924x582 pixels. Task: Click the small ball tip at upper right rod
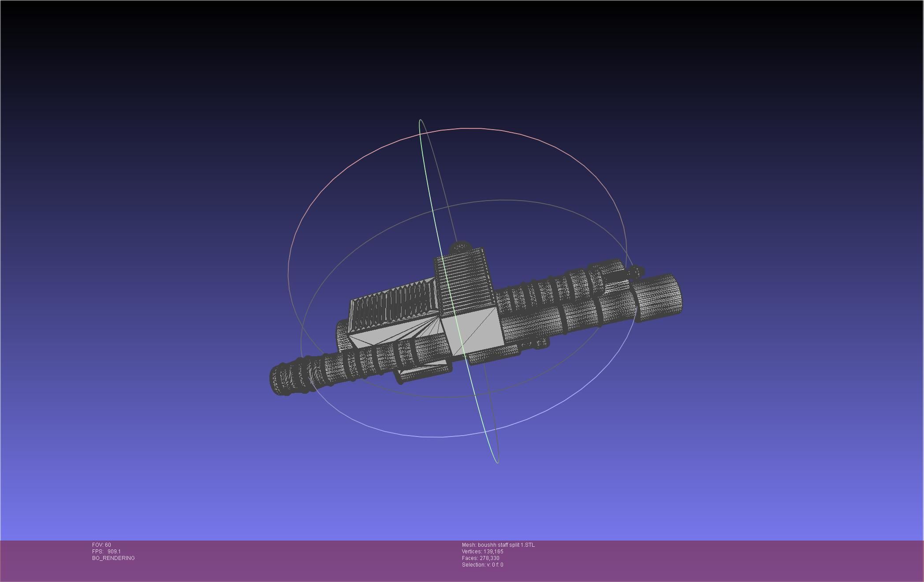tap(638, 271)
